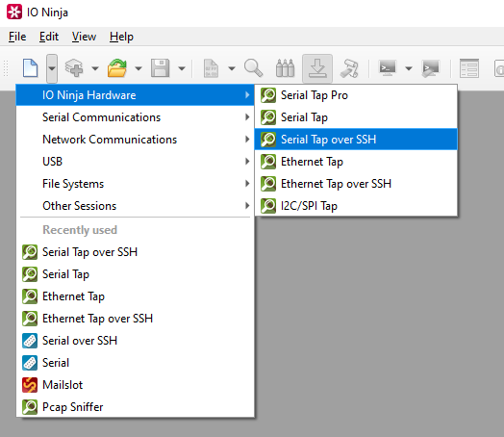This screenshot has width=504, height=437.
Task: Choose Serial Tap Pro in submenu
Action: tap(356, 95)
